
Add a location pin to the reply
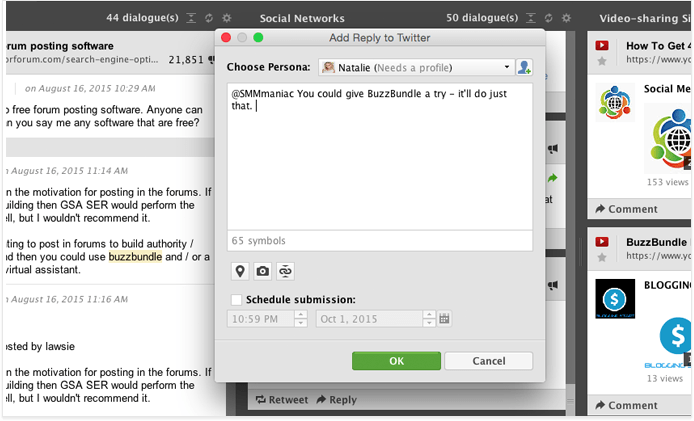pyautogui.click(x=240, y=271)
